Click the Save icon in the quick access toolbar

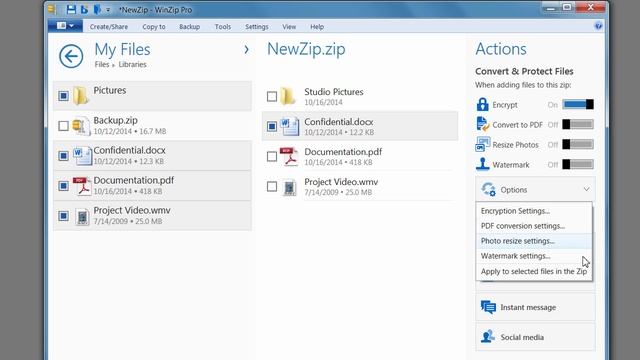coord(71,9)
